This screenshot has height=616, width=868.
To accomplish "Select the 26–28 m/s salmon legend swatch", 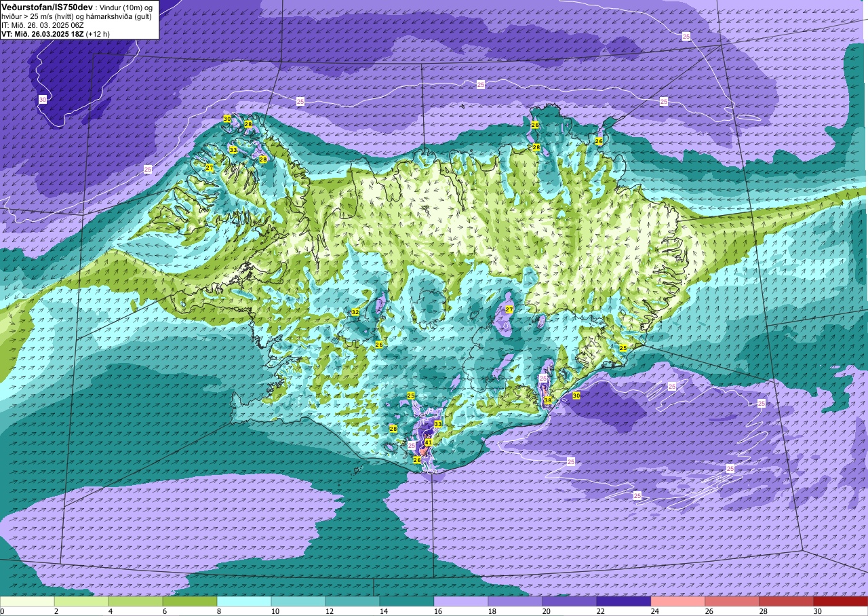I will tap(732, 601).
